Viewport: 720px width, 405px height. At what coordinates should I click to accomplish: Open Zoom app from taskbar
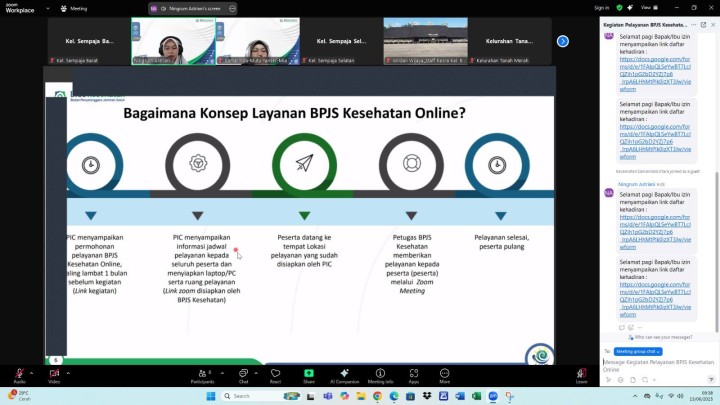click(493, 396)
